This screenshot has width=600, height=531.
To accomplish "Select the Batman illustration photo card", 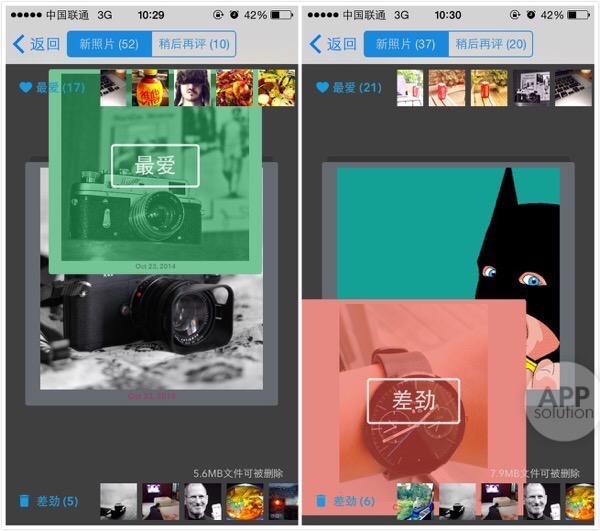I will [x=448, y=233].
